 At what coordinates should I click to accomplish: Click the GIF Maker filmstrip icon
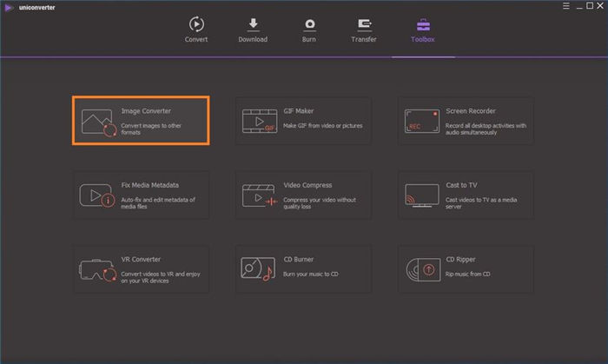[x=260, y=122]
